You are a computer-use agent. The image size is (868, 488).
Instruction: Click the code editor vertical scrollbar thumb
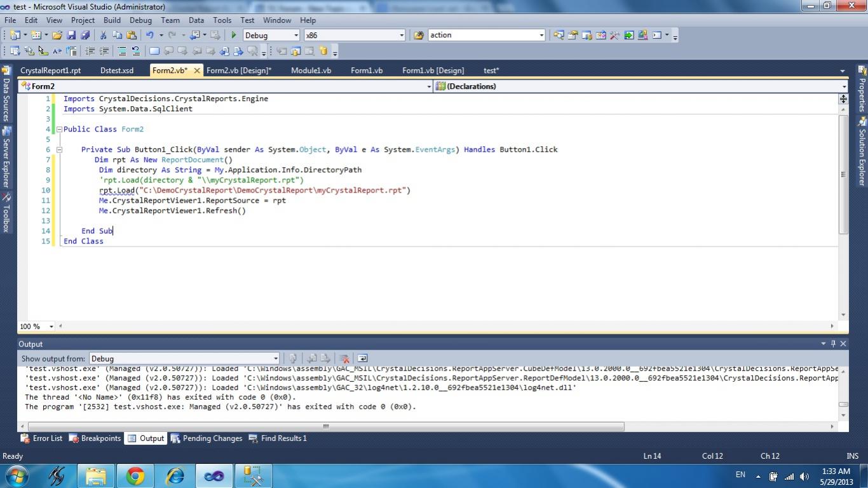tap(843, 175)
